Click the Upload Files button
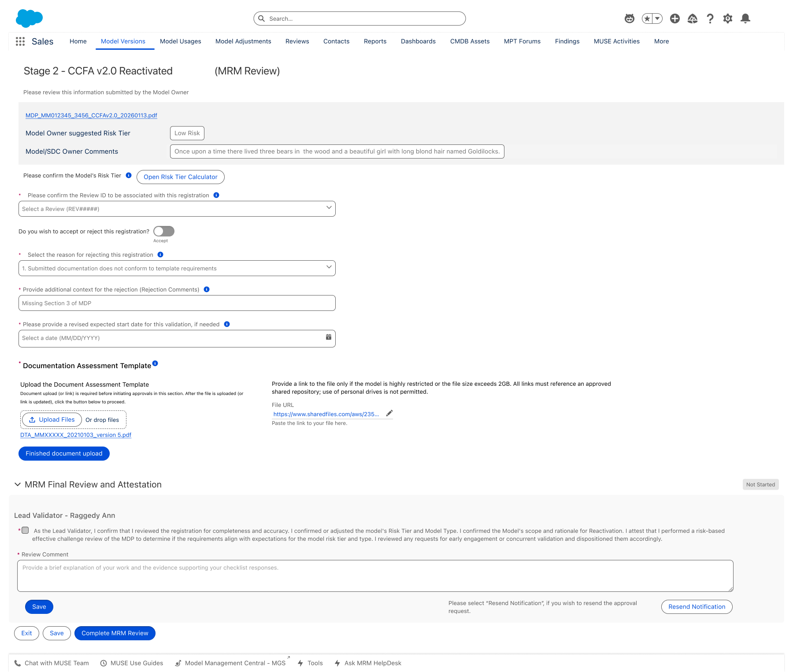The width and height of the screenshot is (793, 672). click(52, 420)
